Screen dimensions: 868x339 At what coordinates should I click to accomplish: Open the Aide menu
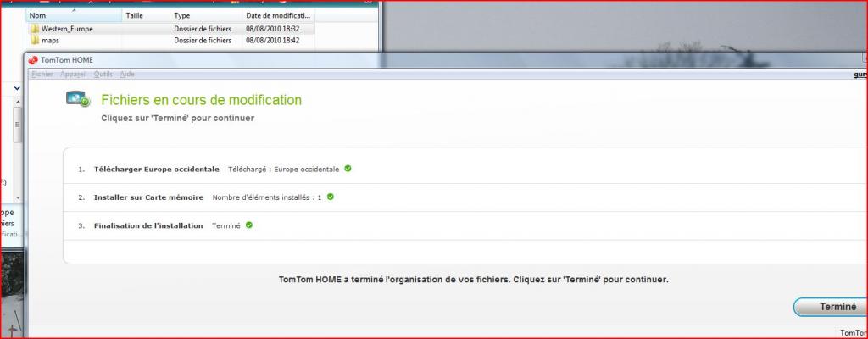point(127,75)
